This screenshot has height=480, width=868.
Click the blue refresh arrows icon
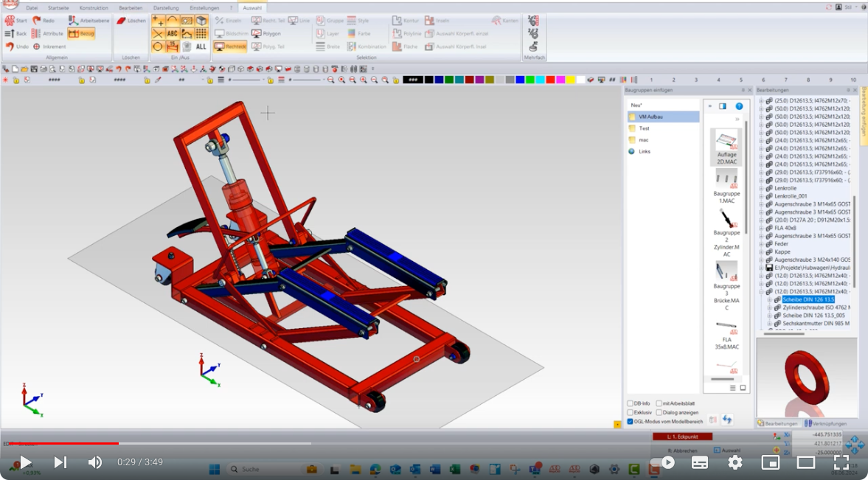(727, 420)
